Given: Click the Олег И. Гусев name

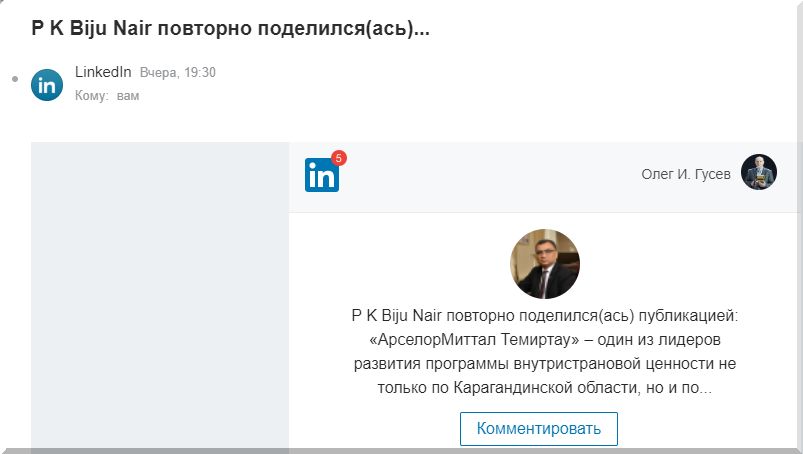Looking at the screenshot, I should tap(686, 174).
